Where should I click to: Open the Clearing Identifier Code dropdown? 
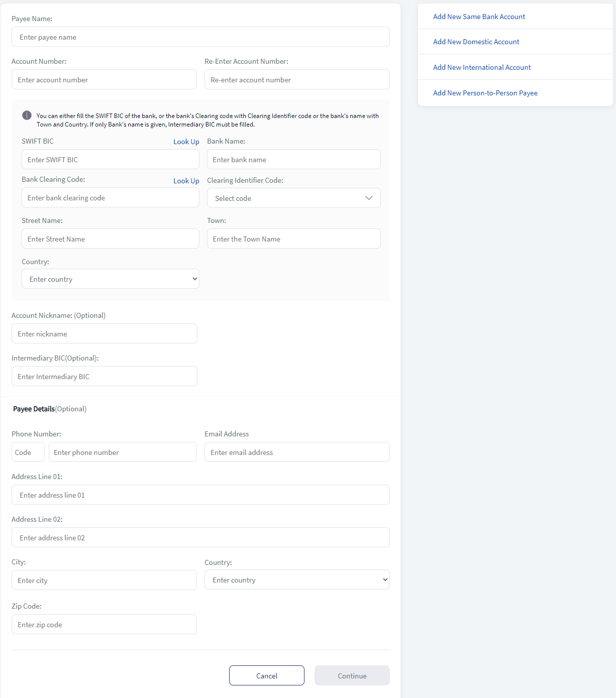(x=294, y=198)
